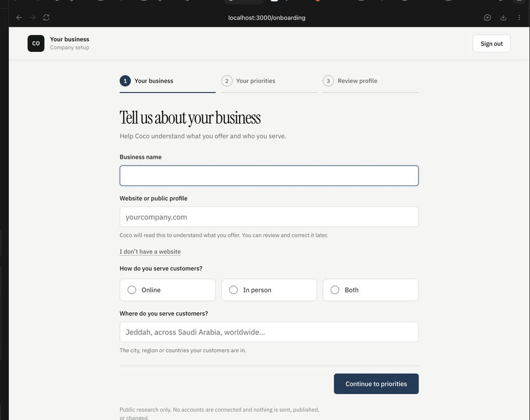Screen dimensions: 530x420
Task: Open the browser downloads icon
Action: [x=504, y=18]
